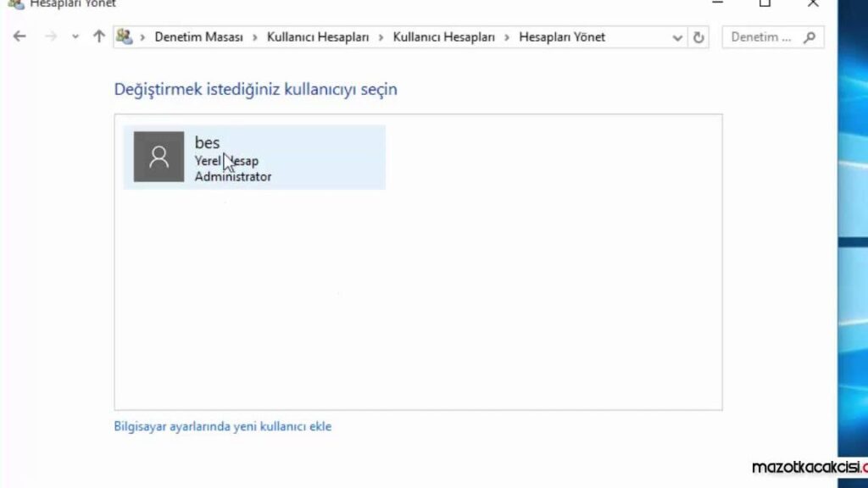Click the Up one level arrow

[98, 36]
